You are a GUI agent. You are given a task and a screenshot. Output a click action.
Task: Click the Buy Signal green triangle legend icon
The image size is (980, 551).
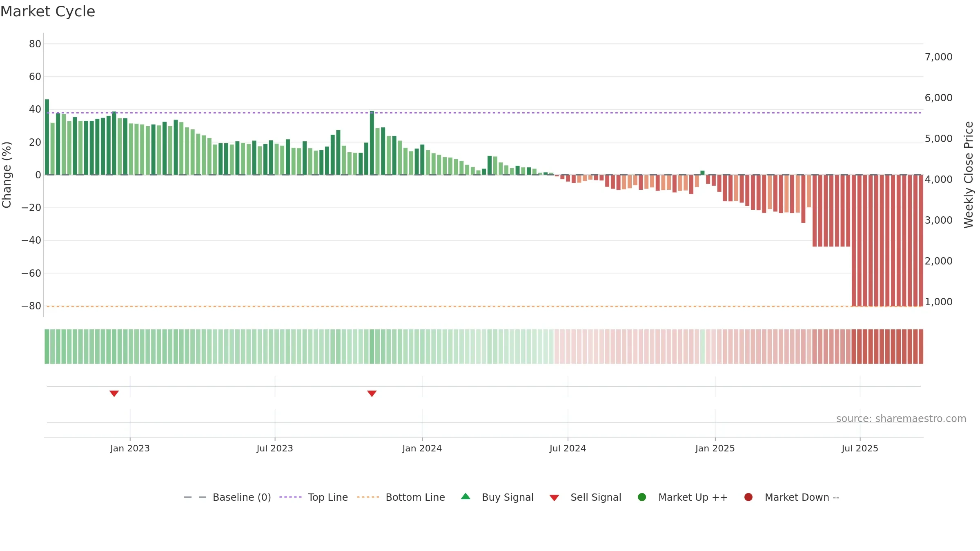[465, 496]
